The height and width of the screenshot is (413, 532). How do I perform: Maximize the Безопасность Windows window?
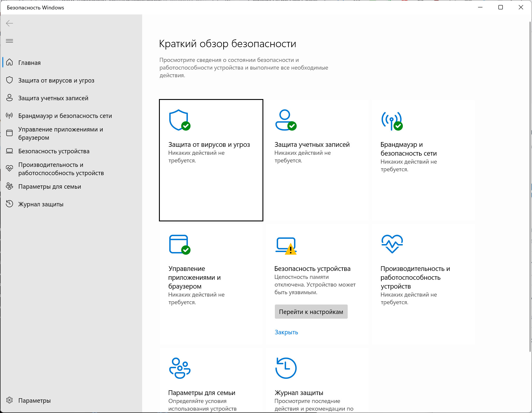[x=500, y=7]
